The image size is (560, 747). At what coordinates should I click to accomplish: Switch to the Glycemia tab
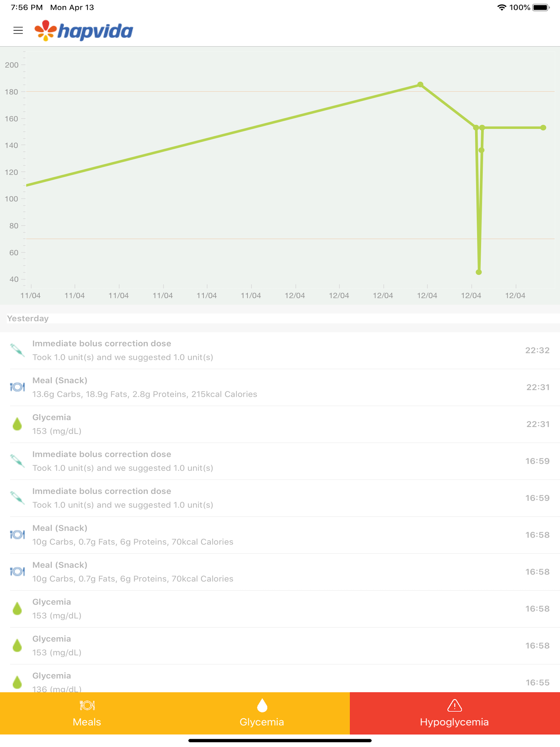262,713
